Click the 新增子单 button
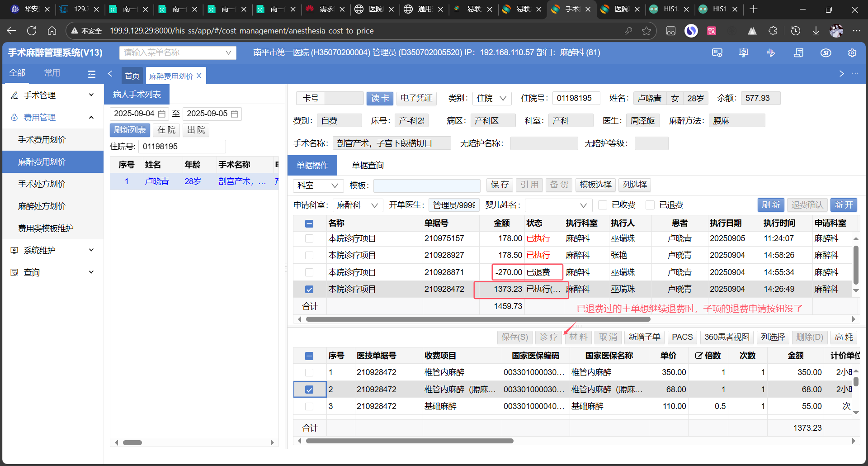This screenshot has height=466, width=868. (x=644, y=337)
